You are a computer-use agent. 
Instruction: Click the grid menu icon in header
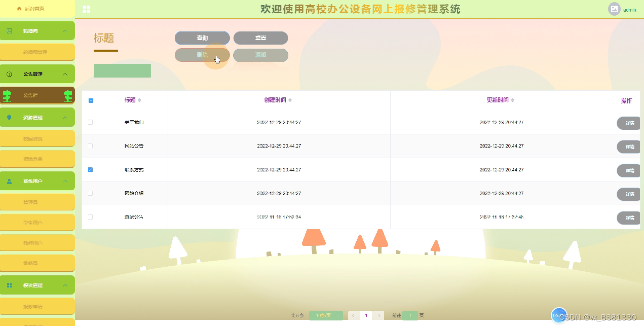click(x=86, y=9)
